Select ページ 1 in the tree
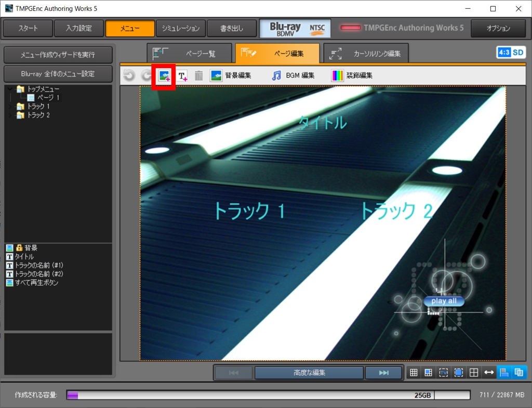The image size is (532, 408). (44, 98)
